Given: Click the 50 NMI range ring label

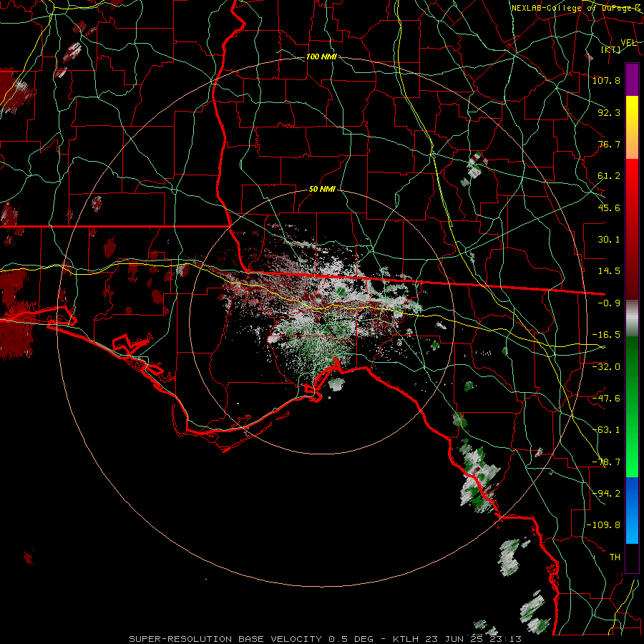Looking at the screenshot, I should click(322, 190).
